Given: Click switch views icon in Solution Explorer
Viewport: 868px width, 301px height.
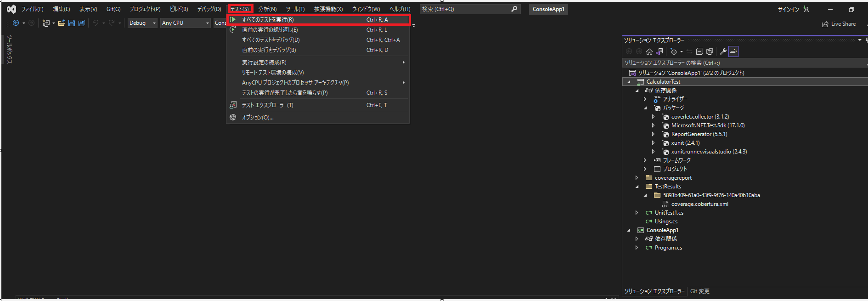Looking at the screenshot, I should 660,51.
